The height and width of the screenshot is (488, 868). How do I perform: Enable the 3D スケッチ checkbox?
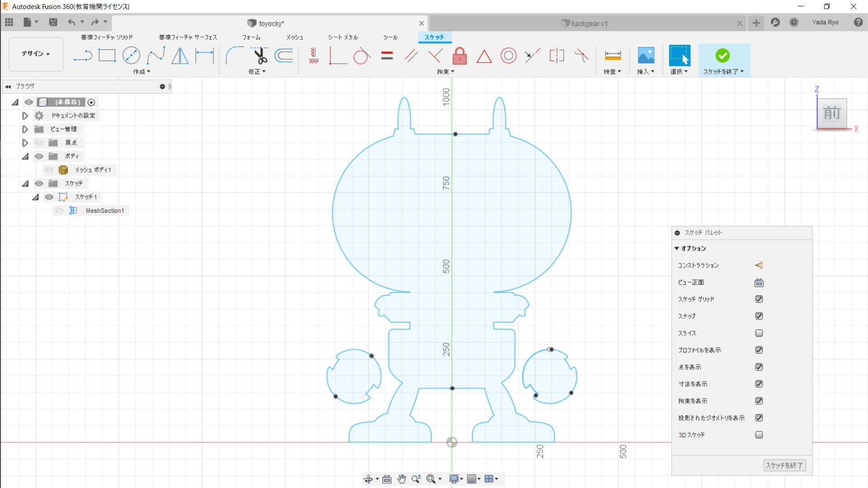tap(759, 435)
